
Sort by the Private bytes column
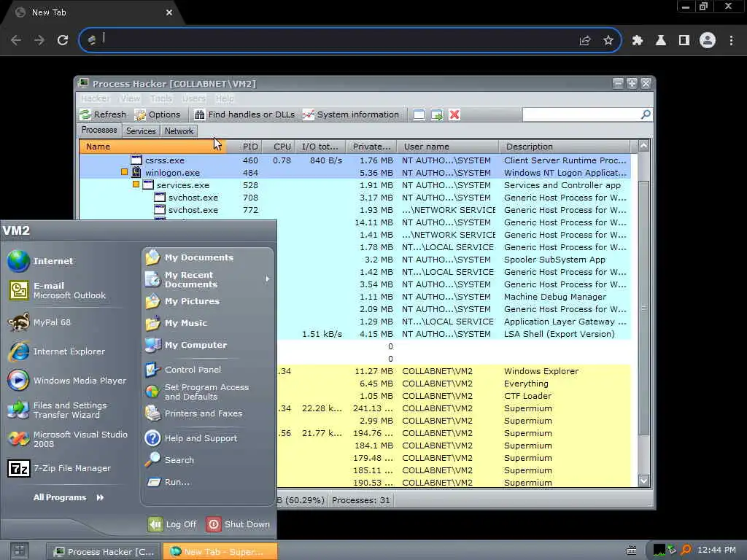pos(371,147)
